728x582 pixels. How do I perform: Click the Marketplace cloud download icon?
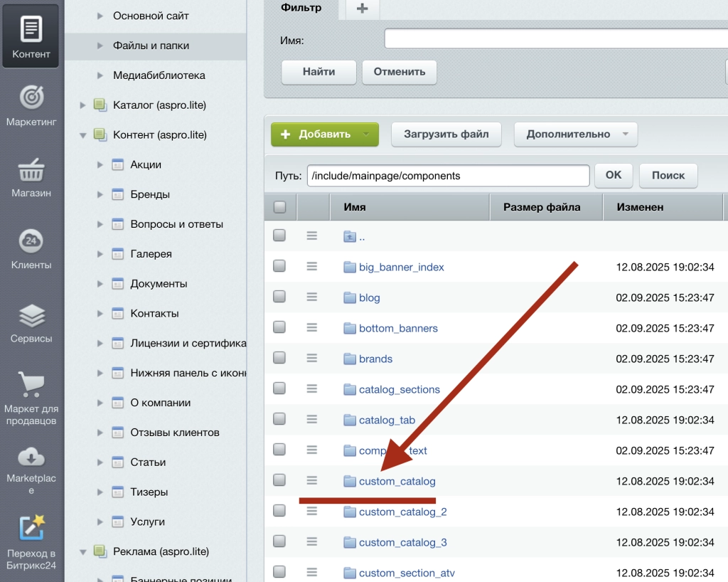pyautogui.click(x=31, y=455)
